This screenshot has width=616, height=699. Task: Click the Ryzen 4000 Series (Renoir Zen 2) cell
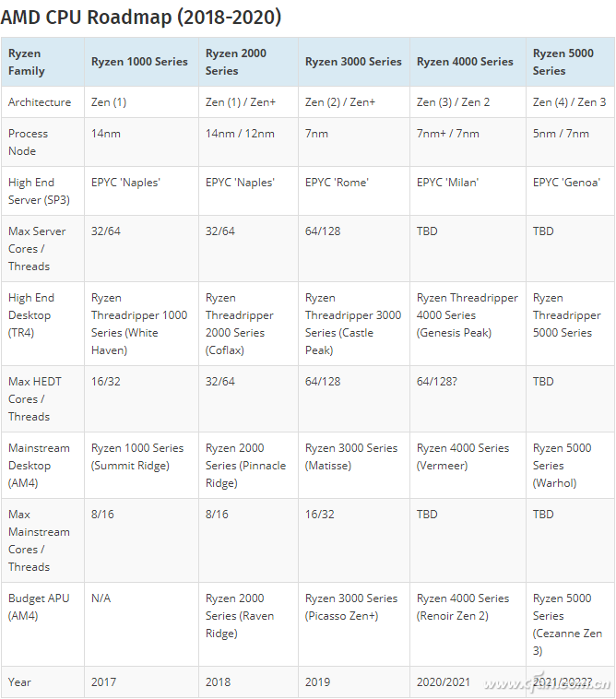(x=463, y=607)
